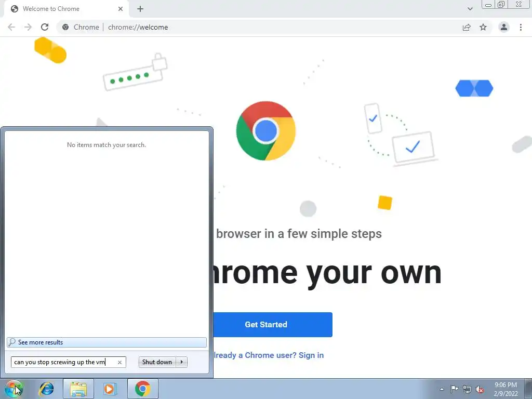The image size is (532, 399).
Task: Select the Welcome to Chrome tab
Action: tap(66, 9)
